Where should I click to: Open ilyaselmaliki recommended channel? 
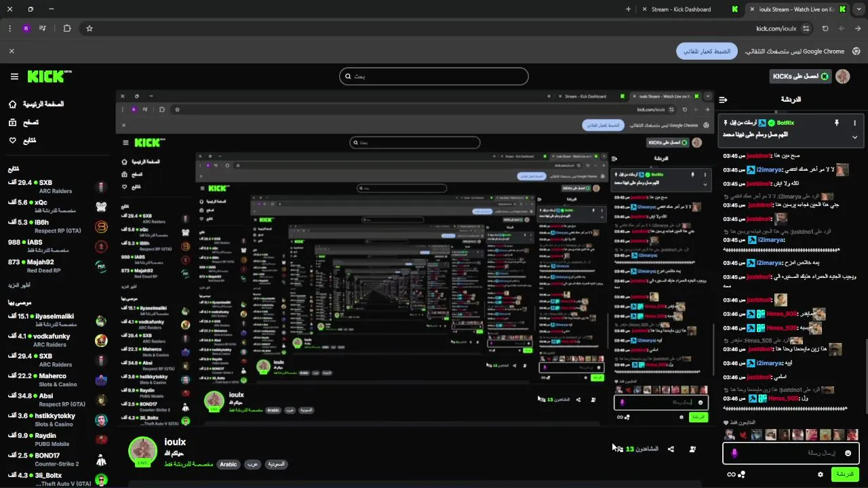(x=58, y=320)
